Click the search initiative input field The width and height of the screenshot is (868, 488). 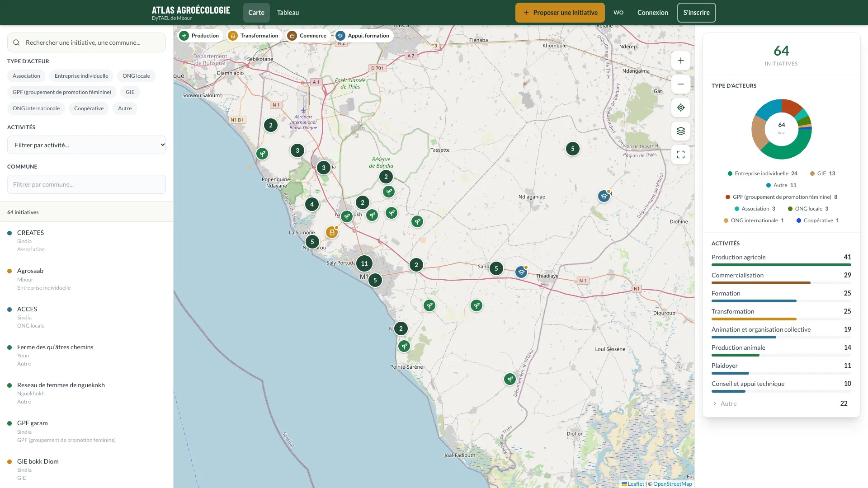86,42
